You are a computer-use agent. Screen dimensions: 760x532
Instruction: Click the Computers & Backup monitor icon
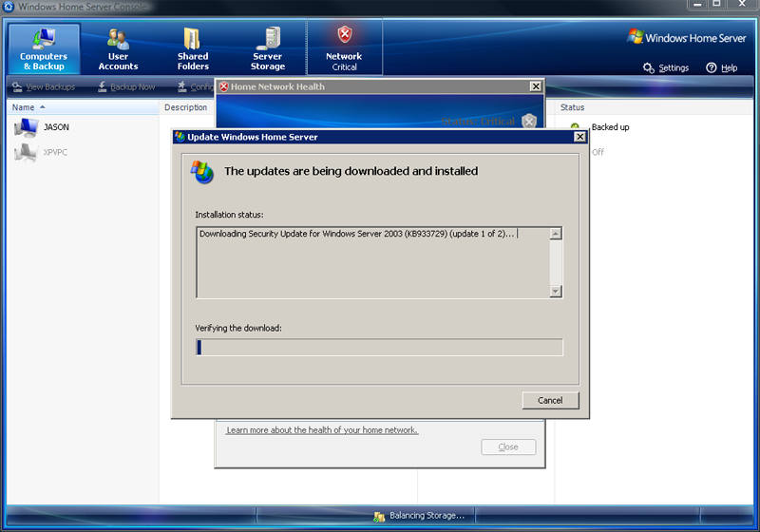tap(44, 39)
